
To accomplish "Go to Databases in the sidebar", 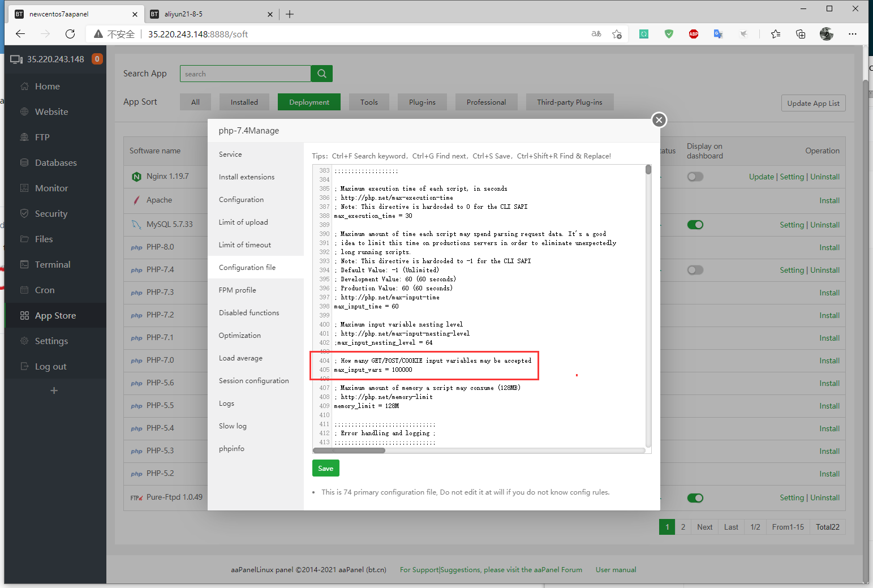I will [x=55, y=162].
